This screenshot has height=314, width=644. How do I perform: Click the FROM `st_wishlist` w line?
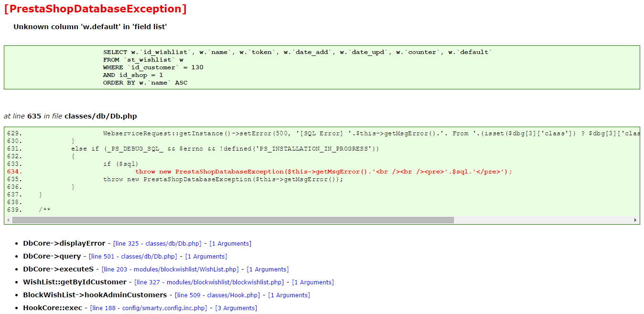click(143, 60)
